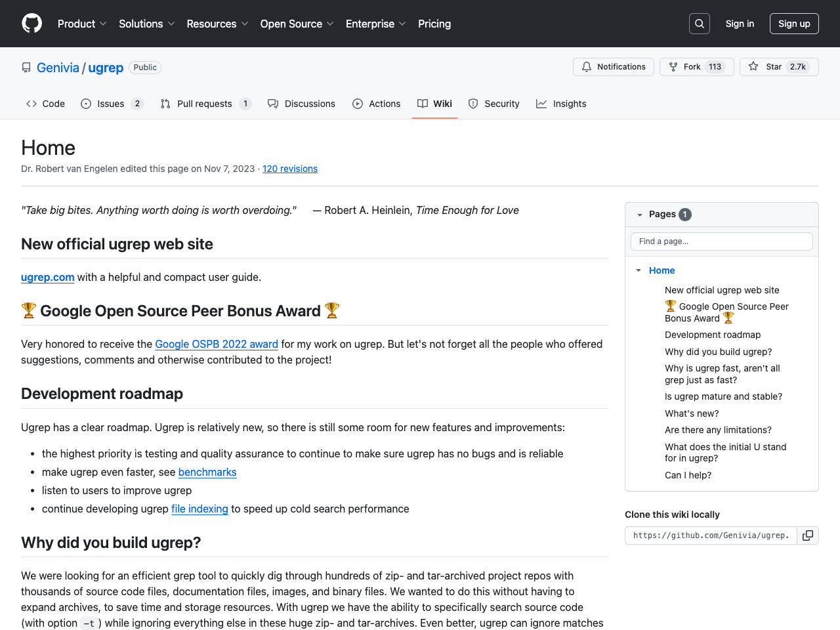Click the GitHub logo icon
The height and width of the screenshot is (630, 840).
pos(32,24)
